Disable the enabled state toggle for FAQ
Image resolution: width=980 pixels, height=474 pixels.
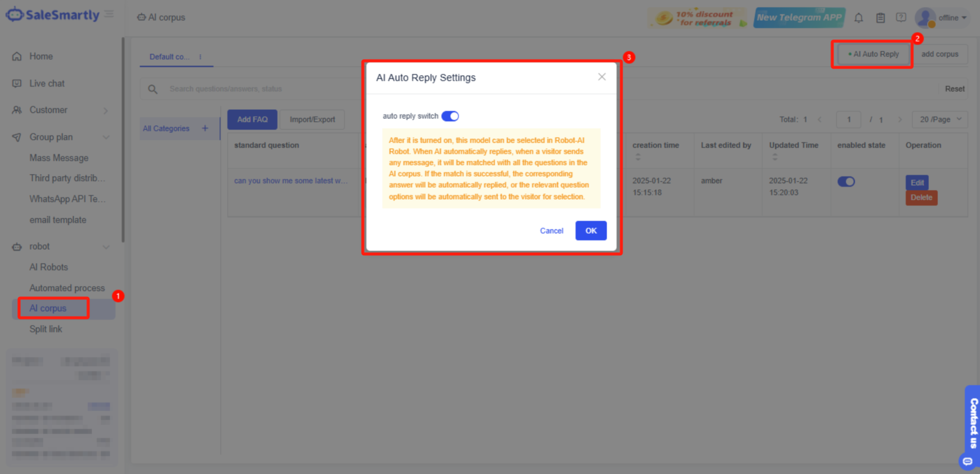click(846, 182)
